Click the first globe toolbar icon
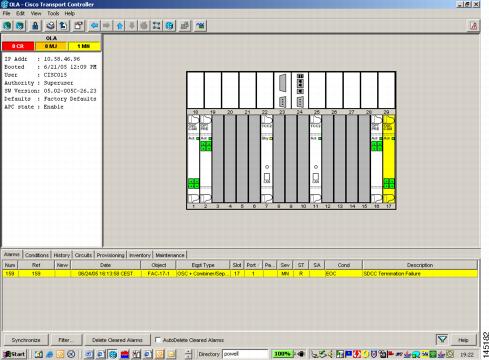489x360 pixels. point(7,26)
